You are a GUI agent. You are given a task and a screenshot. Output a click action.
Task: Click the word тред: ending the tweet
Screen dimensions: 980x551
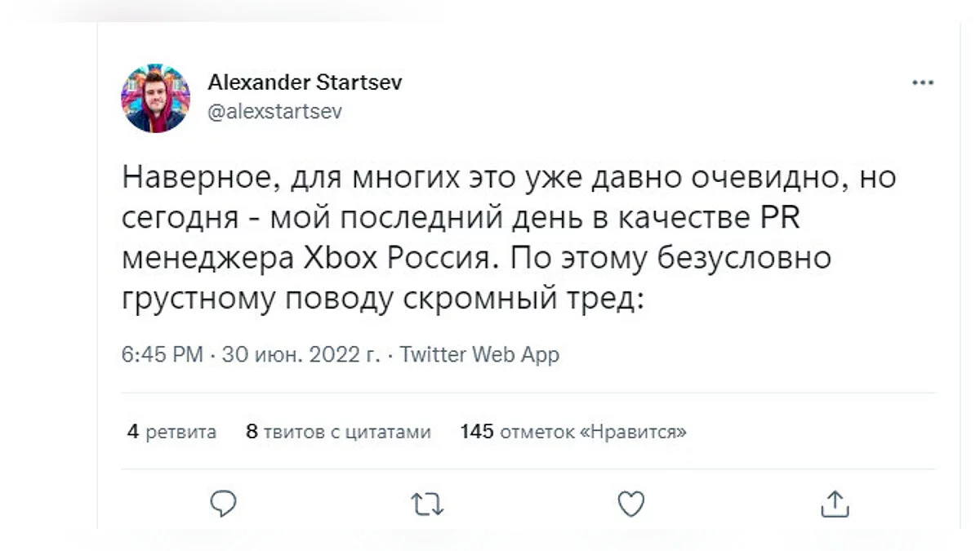[606, 299]
